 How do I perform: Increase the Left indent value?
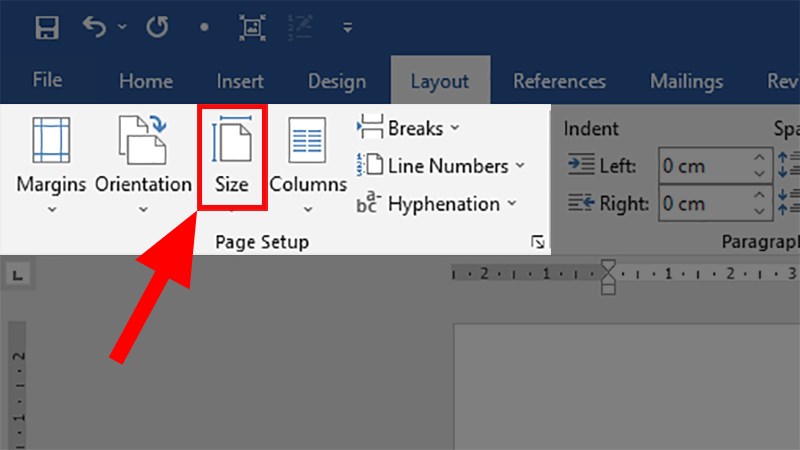759,157
